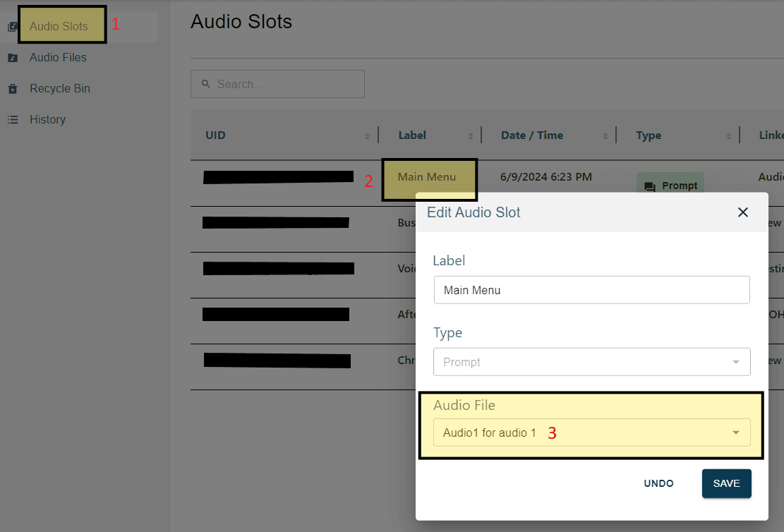Click the UNDO button

coord(658,483)
